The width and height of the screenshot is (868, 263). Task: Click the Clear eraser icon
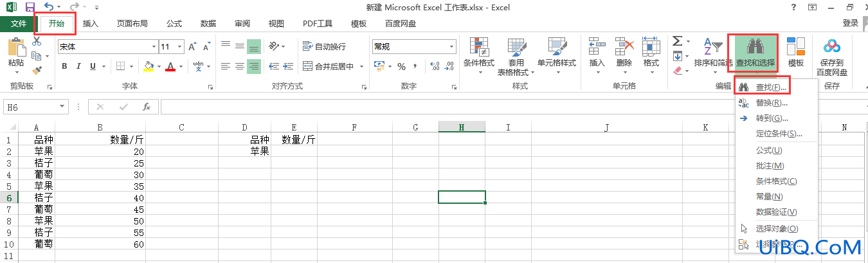pos(677,70)
